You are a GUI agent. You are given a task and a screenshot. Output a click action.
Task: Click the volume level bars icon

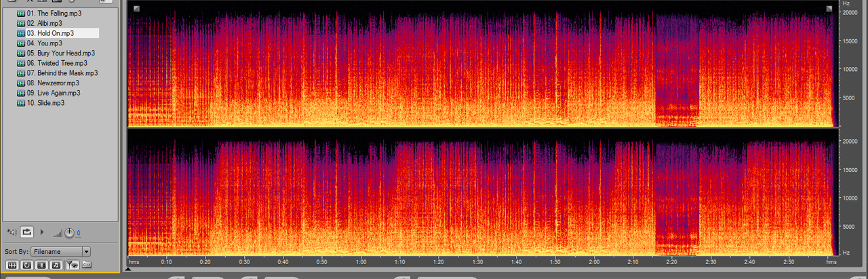[58, 234]
